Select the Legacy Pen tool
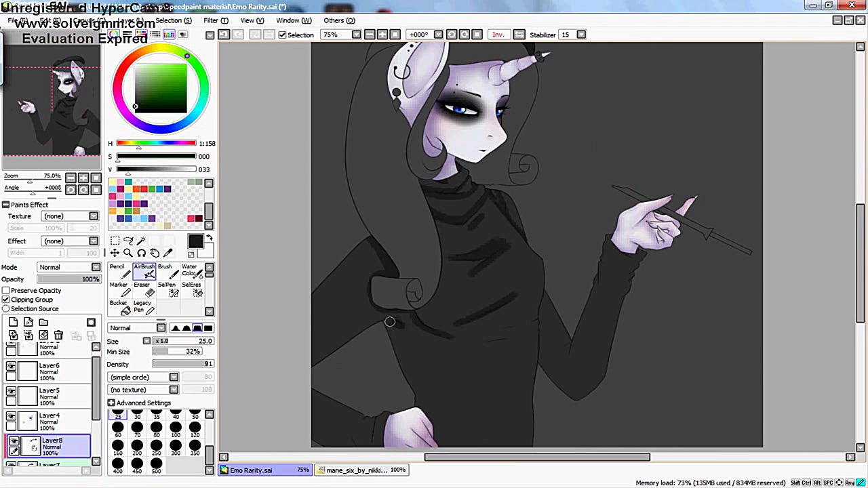Image resolution: width=868 pixels, height=488 pixels. (x=144, y=307)
